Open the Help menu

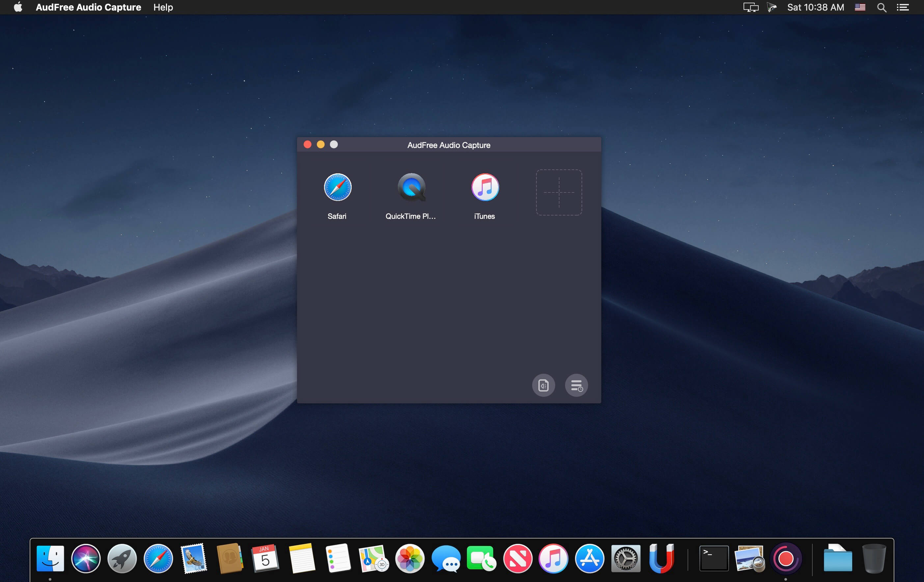tap(163, 7)
